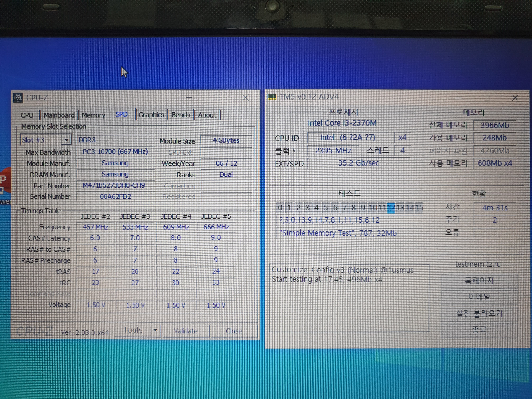Open the Graphics tab

[x=151, y=115]
